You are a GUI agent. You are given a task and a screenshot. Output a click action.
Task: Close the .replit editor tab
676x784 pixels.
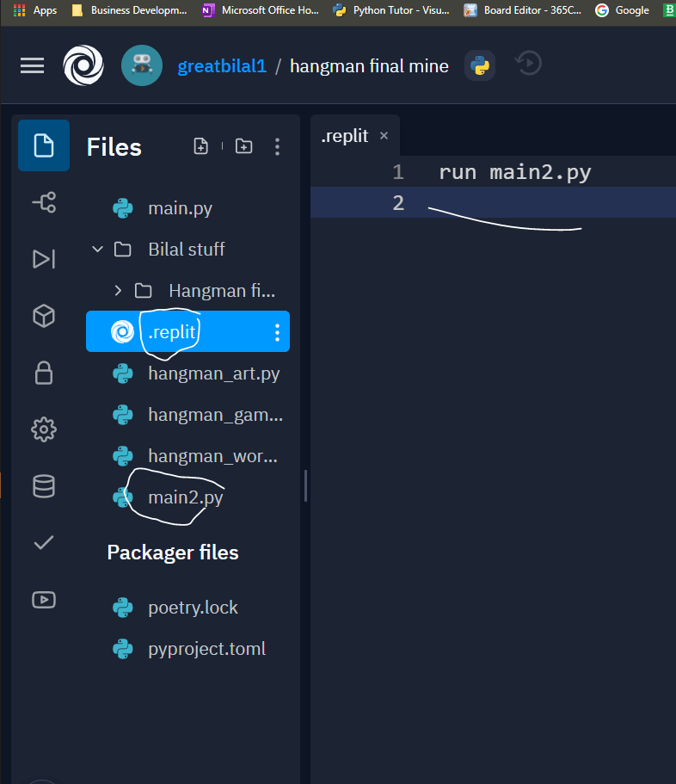pos(384,135)
